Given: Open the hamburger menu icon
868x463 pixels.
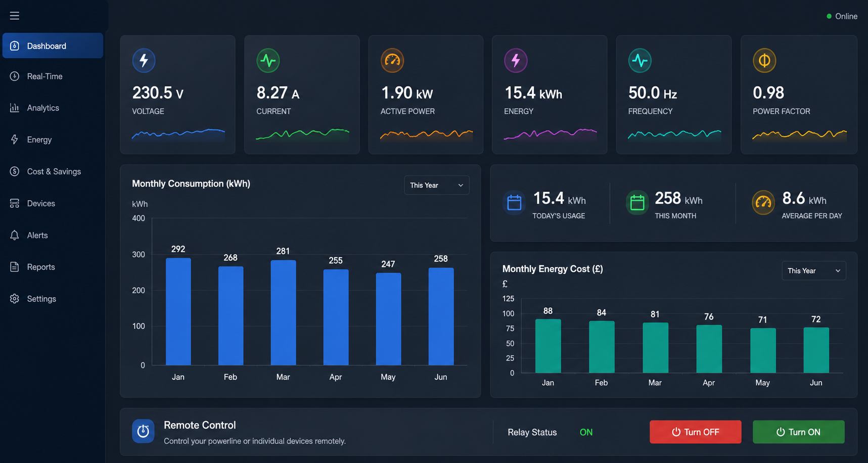Looking at the screenshot, I should pyautogui.click(x=15, y=16).
